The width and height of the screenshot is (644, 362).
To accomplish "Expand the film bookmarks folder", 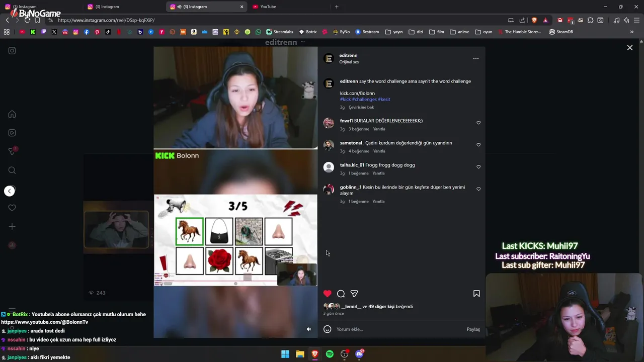I will (x=437, y=32).
